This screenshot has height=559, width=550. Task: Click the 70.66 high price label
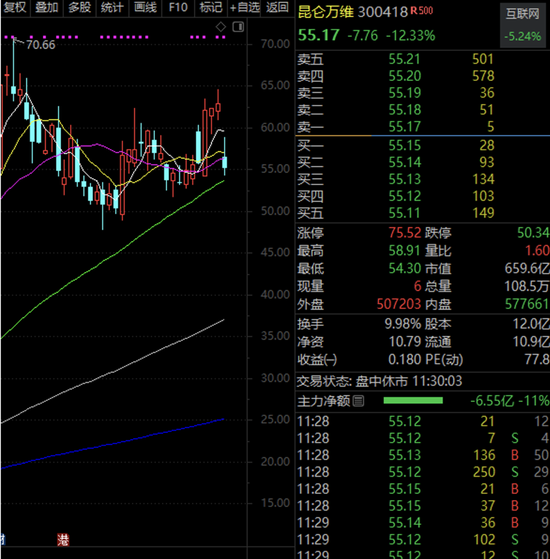(41, 45)
